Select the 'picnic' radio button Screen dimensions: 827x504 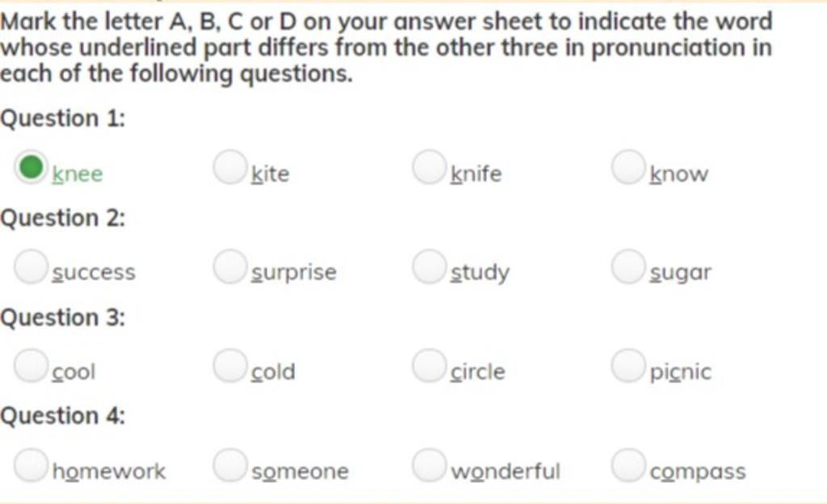coord(628,365)
